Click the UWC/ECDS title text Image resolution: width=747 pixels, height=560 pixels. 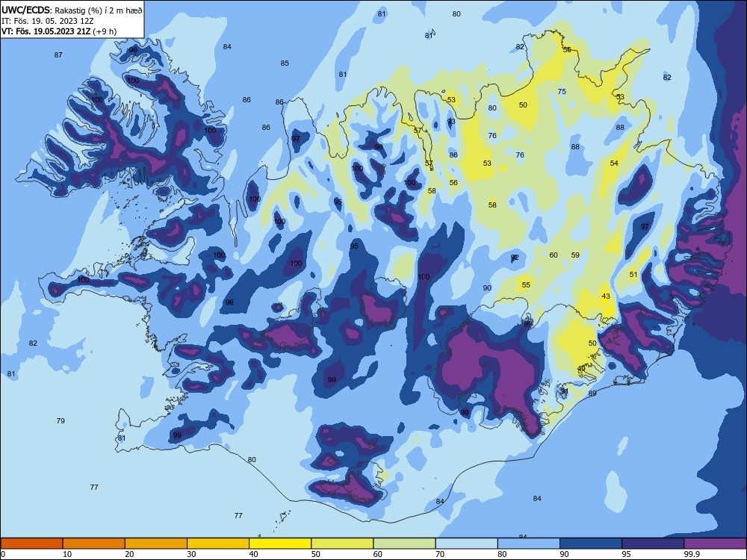[25, 10]
